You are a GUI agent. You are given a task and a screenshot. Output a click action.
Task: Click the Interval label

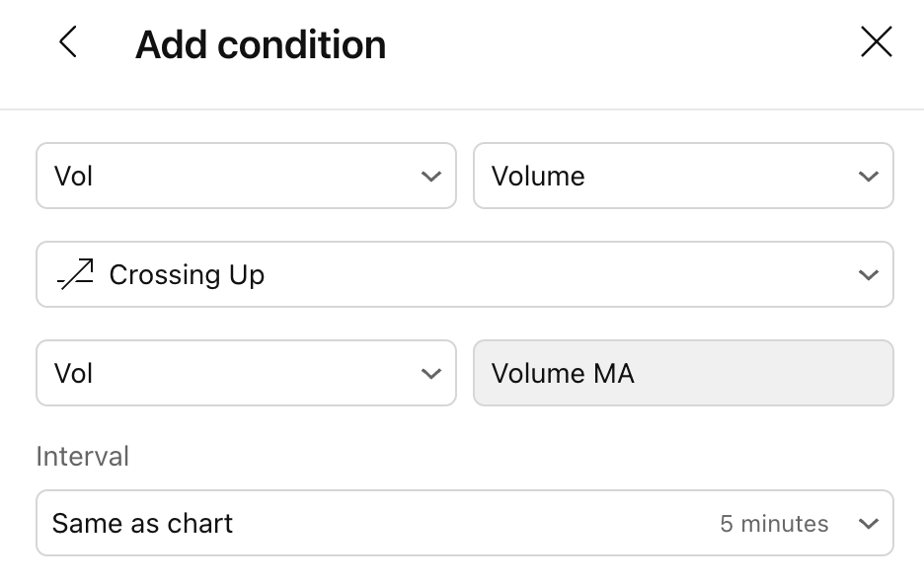83,457
